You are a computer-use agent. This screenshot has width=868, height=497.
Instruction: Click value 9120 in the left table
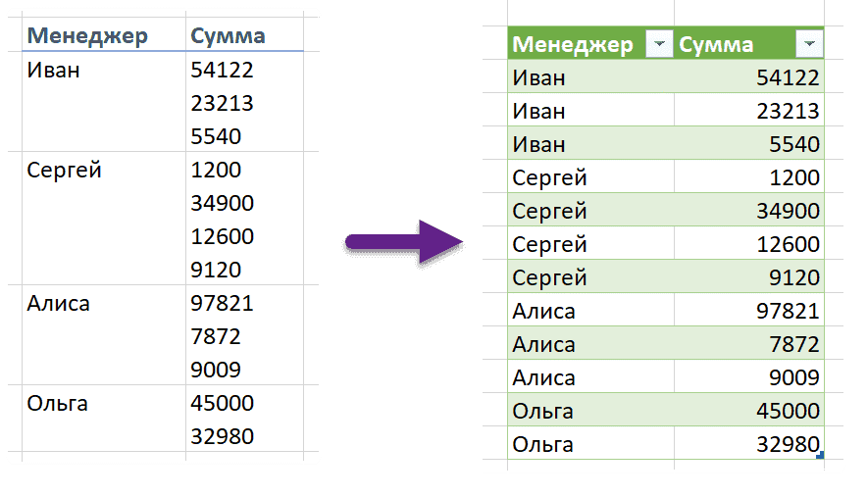click(x=216, y=271)
